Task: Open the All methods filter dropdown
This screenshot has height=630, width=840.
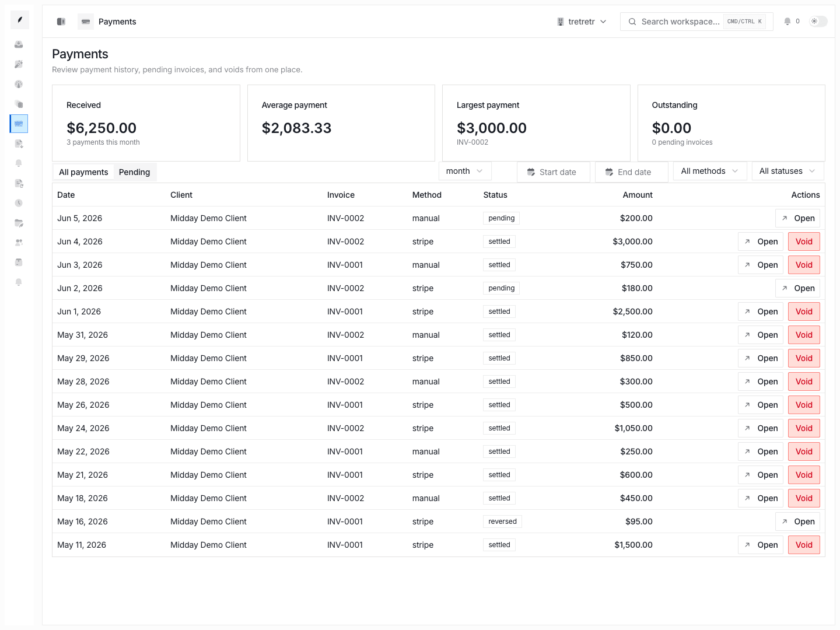Action: (x=710, y=171)
